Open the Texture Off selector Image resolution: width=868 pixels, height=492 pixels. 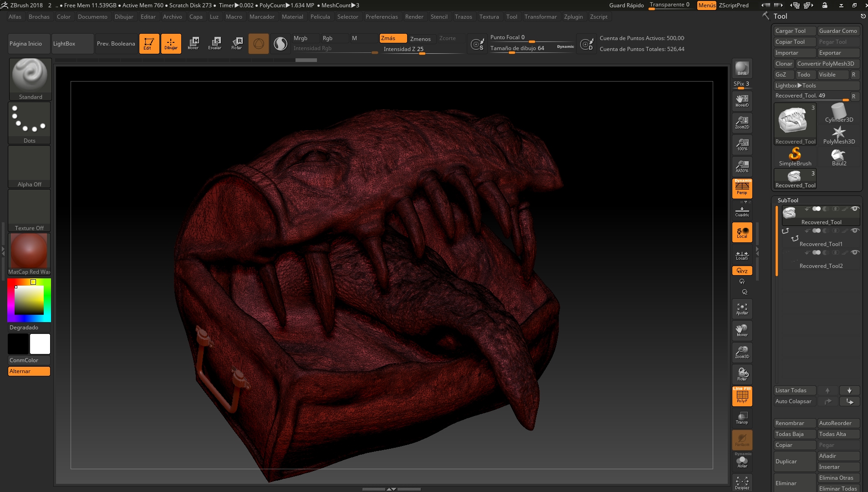[29, 210]
